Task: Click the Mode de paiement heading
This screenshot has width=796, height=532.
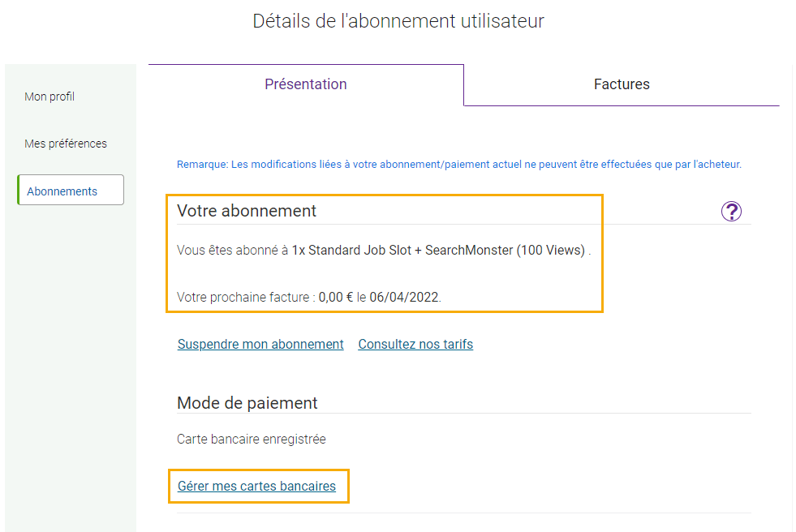Action: click(x=247, y=403)
